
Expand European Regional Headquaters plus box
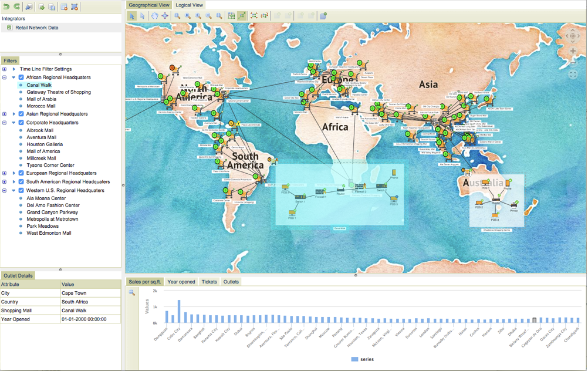click(5, 173)
